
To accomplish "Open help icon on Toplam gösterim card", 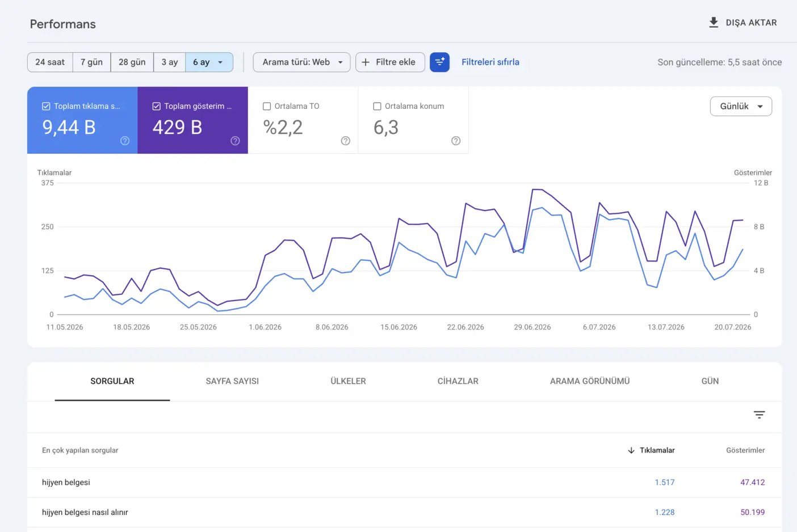I will [235, 141].
